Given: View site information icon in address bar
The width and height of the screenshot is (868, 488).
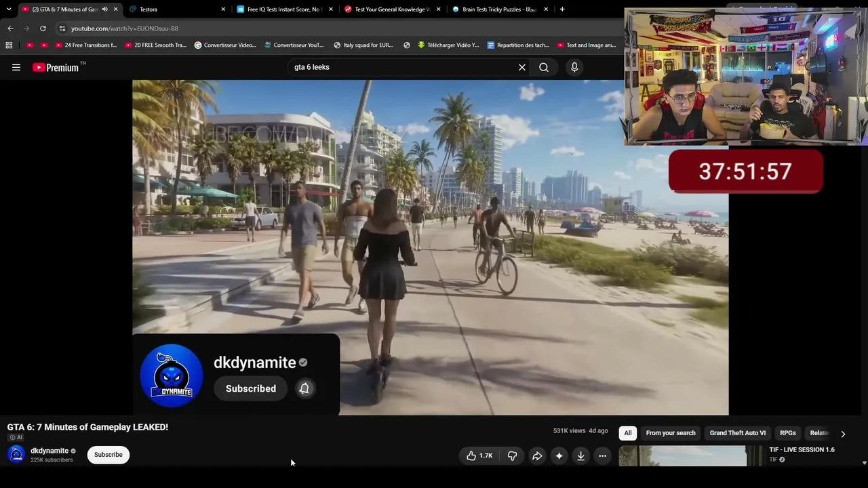Looking at the screenshot, I should click(62, 28).
